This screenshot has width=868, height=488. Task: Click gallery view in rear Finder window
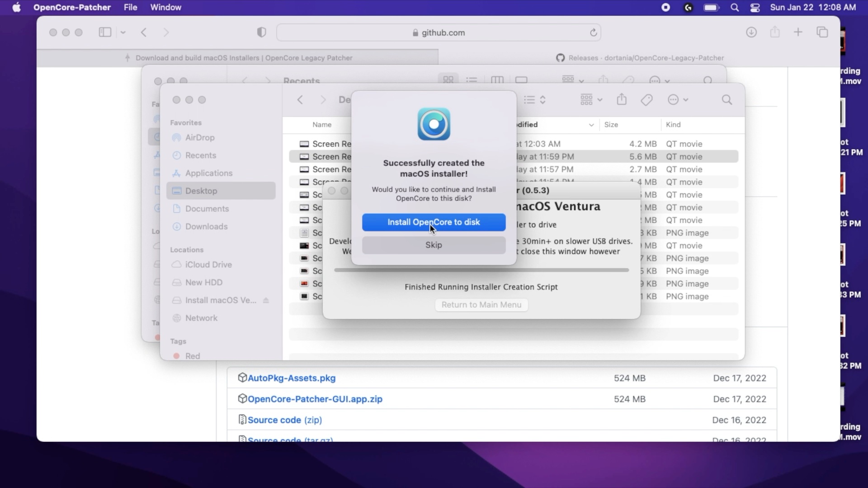tap(521, 80)
